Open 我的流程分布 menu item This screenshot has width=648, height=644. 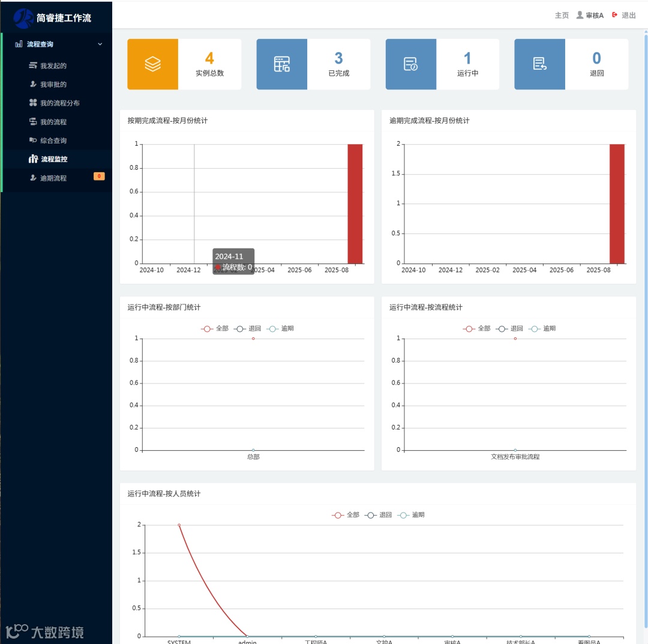[x=60, y=103]
